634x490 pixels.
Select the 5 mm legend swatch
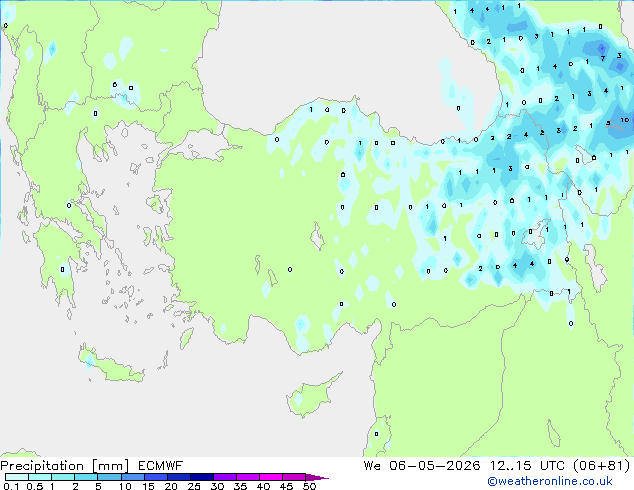click(109, 477)
